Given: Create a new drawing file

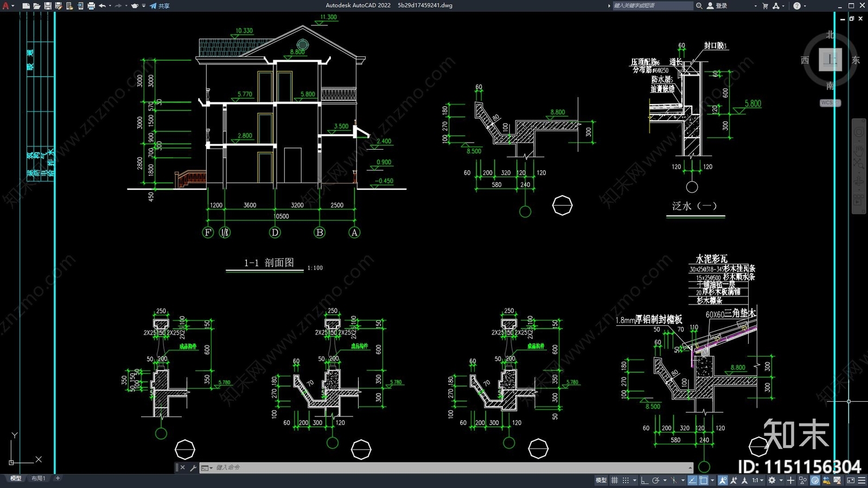Looking at the screenshot, I should pos(26,5).
